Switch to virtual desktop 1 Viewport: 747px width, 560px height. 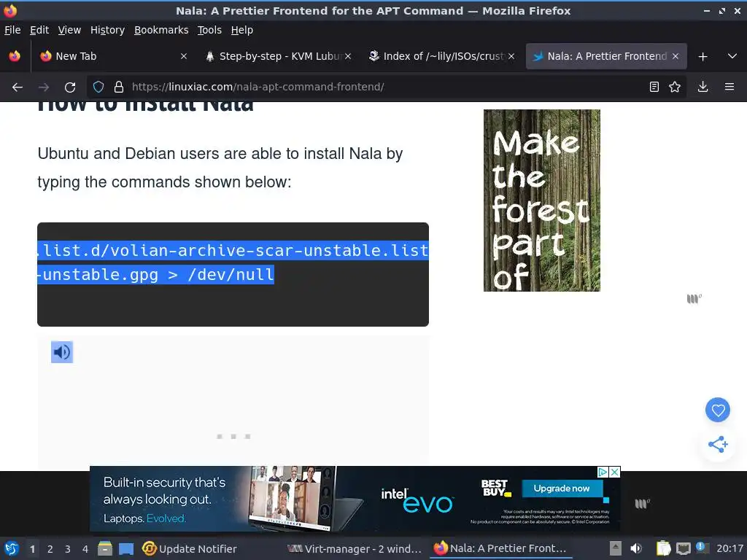[32, 549]
